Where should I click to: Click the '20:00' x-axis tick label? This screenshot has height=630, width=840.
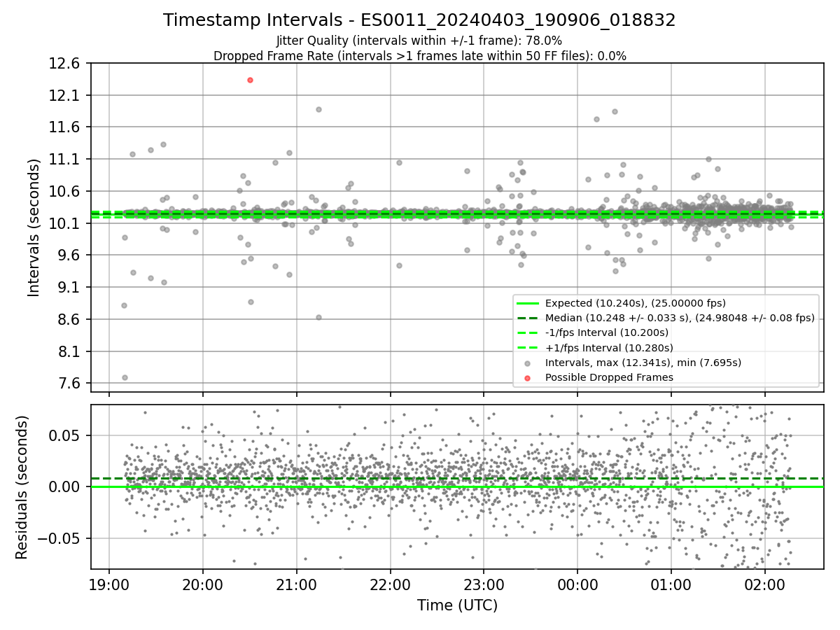pos(203,584)
